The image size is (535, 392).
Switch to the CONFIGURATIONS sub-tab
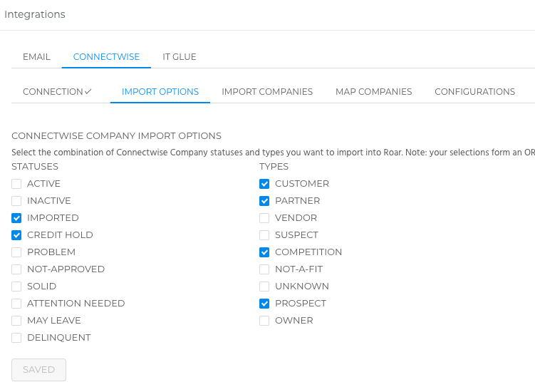[474, 91]
